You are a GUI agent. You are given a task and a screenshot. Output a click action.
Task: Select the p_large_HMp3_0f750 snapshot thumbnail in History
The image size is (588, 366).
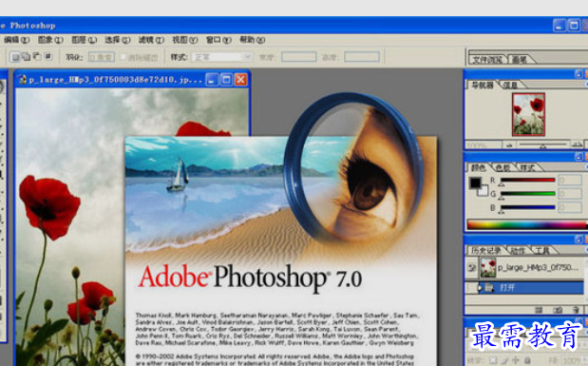tap(488, 268)
